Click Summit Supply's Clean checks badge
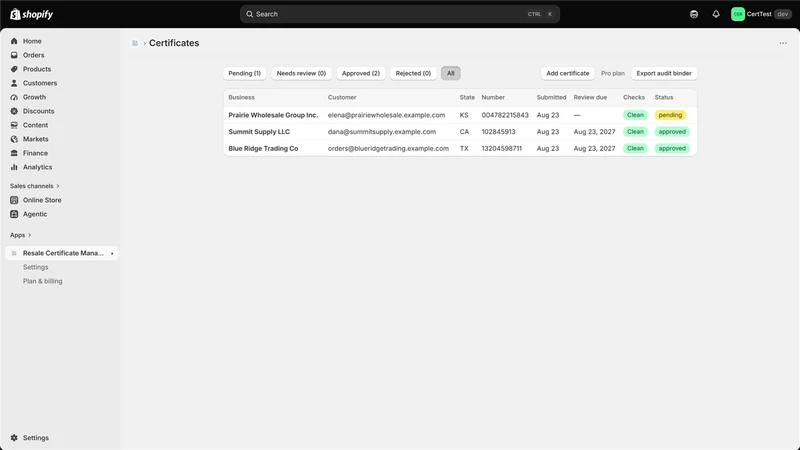This screenshot has height=450, width=800. (x=635, y=132)
